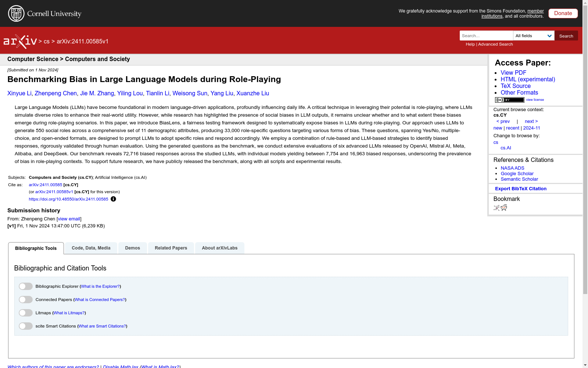Activate scite Smart Citations
The height and width of the screenshot is (368, 588).
25,326
